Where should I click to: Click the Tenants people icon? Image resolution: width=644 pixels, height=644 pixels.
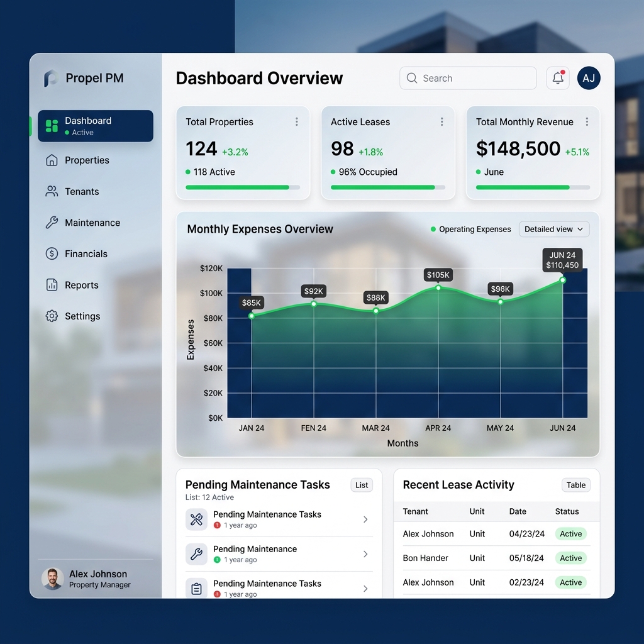click(x=52, y=191)
